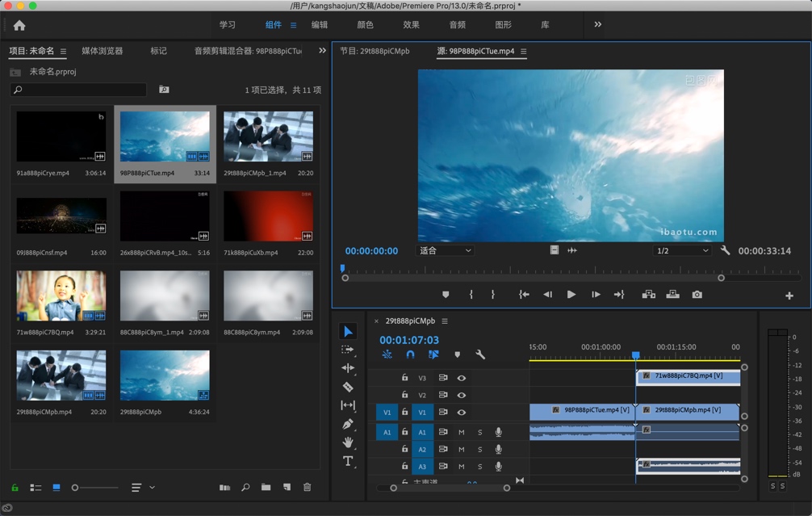The width and height of the screenshot is (812, 516).
Task: Enable snapping with the magnet icon
Action: click(x=410, y=354)
